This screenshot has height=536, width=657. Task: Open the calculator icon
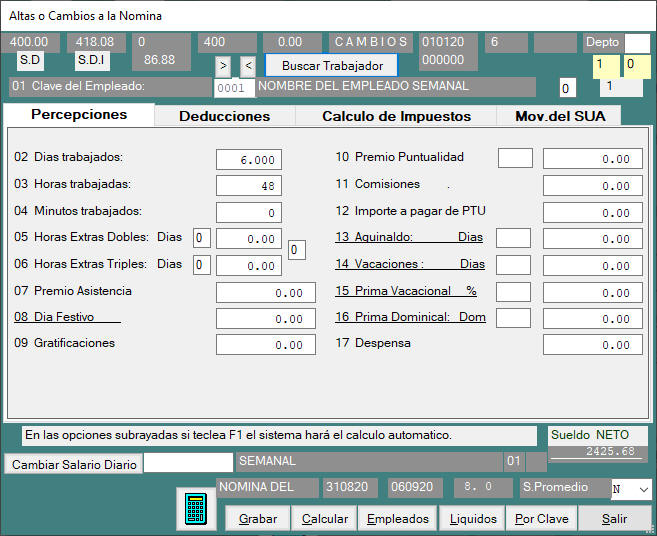pyautogui.click(x=196, y=509)
